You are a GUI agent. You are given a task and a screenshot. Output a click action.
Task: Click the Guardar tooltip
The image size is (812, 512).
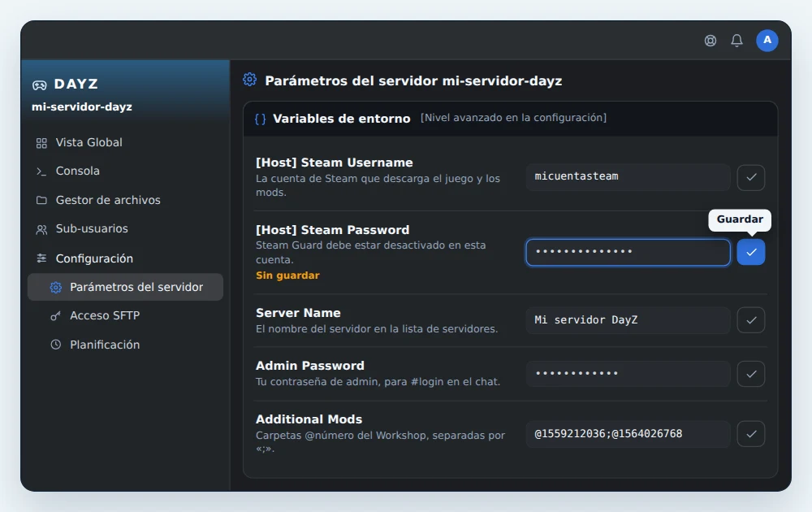740,219
